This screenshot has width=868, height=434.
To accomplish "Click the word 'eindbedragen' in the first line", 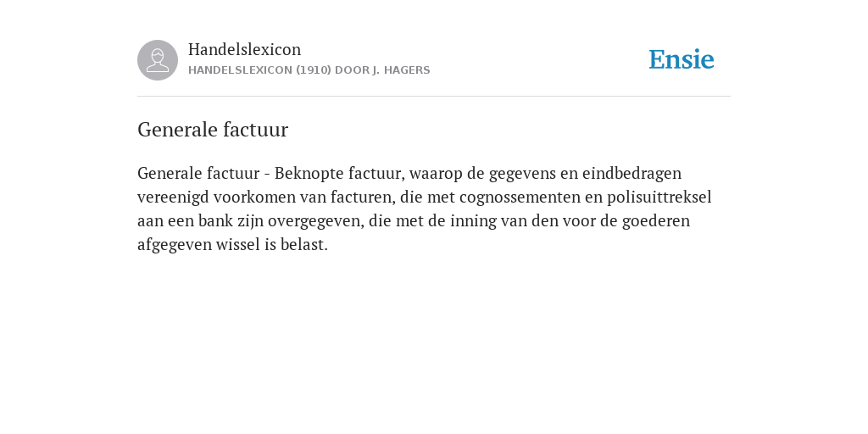I will pos(632,173).
